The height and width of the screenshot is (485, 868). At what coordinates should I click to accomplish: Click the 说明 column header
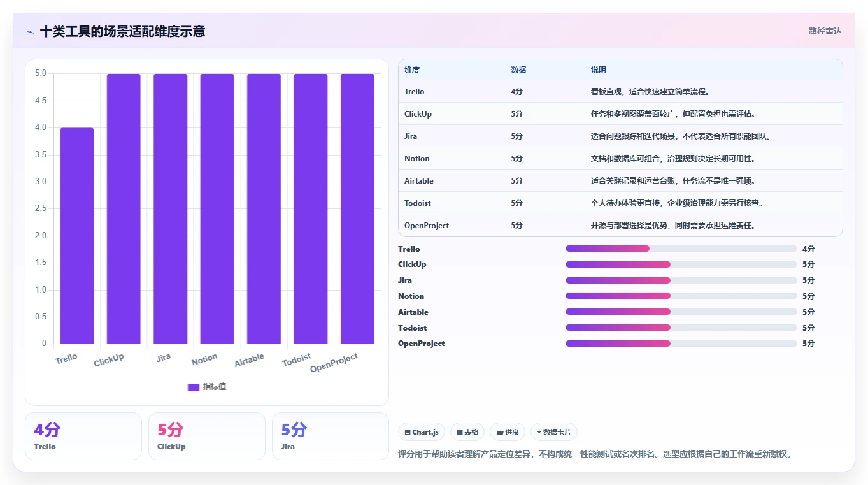point(599,70)
